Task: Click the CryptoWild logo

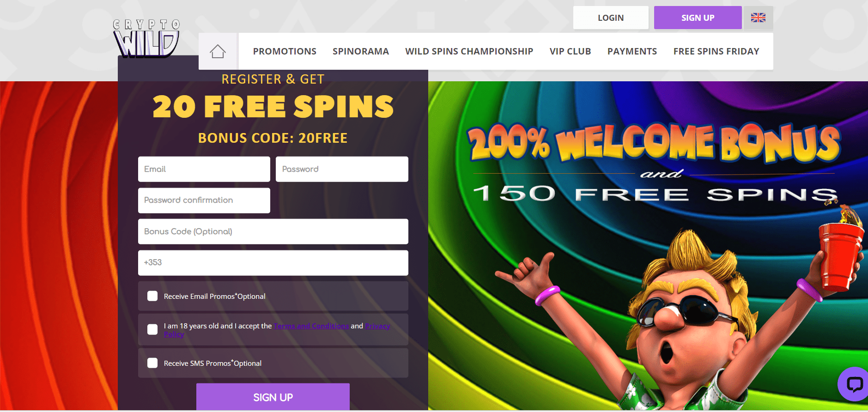Action: [x=147, y=38]
